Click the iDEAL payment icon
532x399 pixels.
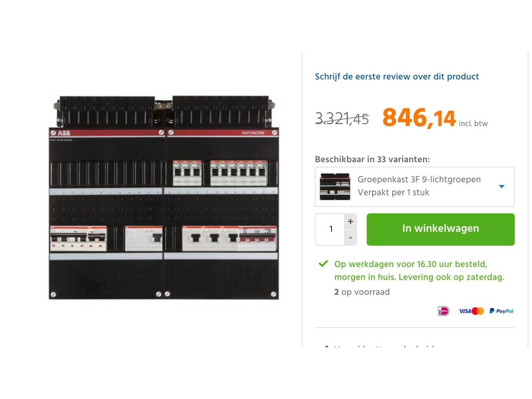click(444, 311)
